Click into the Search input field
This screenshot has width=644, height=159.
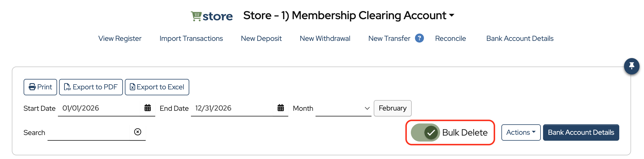(x=88, y=132)
